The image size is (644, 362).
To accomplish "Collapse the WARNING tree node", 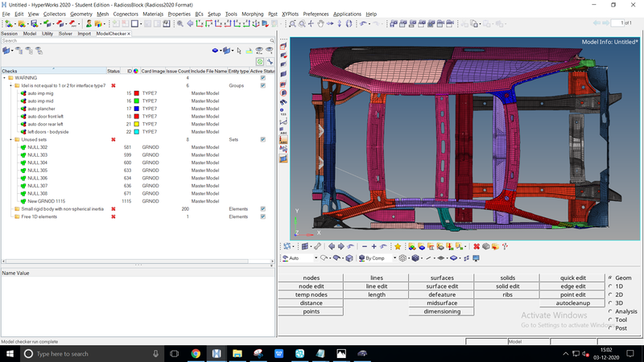I will tap(4, 78).
